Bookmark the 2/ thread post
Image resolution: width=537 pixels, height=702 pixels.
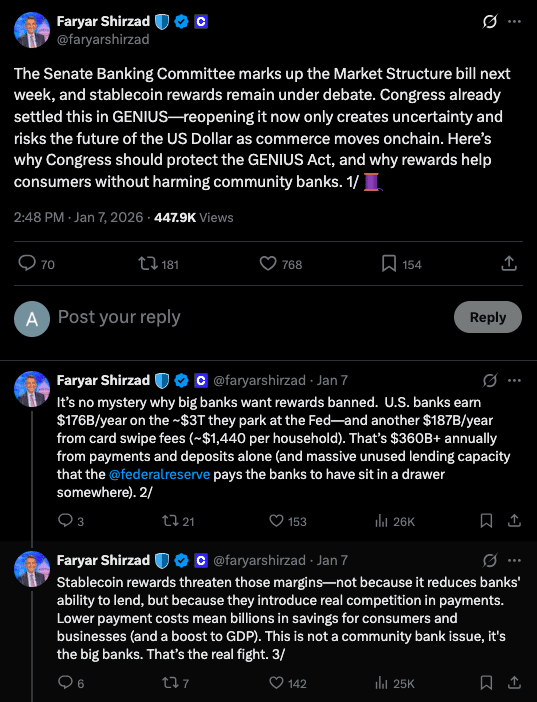tap(486, 521)
